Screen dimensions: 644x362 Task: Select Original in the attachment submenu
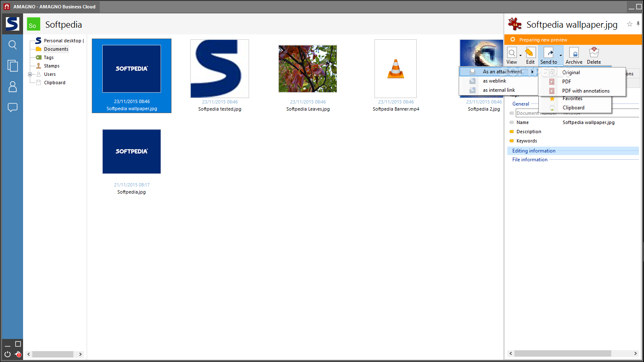[x=582, y=72]
